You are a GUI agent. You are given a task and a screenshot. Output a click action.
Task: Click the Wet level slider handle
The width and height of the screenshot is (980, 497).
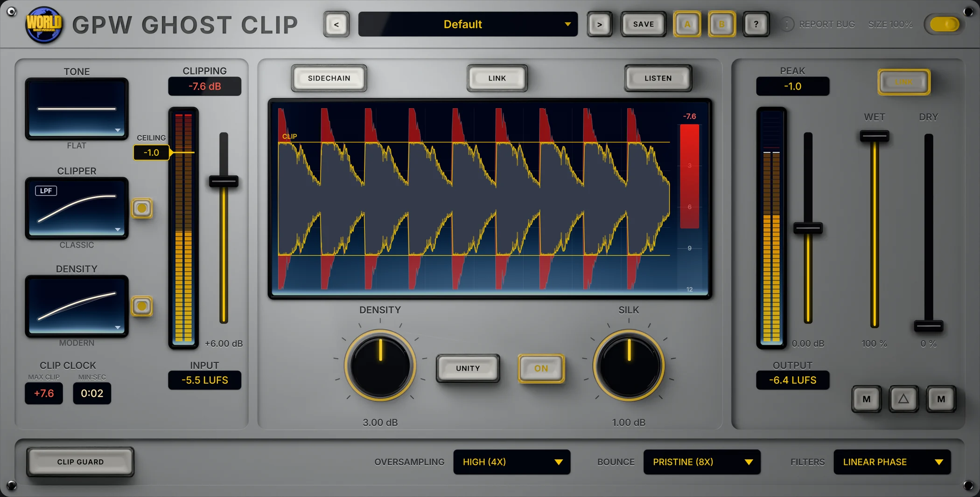(x=874, y=136)
